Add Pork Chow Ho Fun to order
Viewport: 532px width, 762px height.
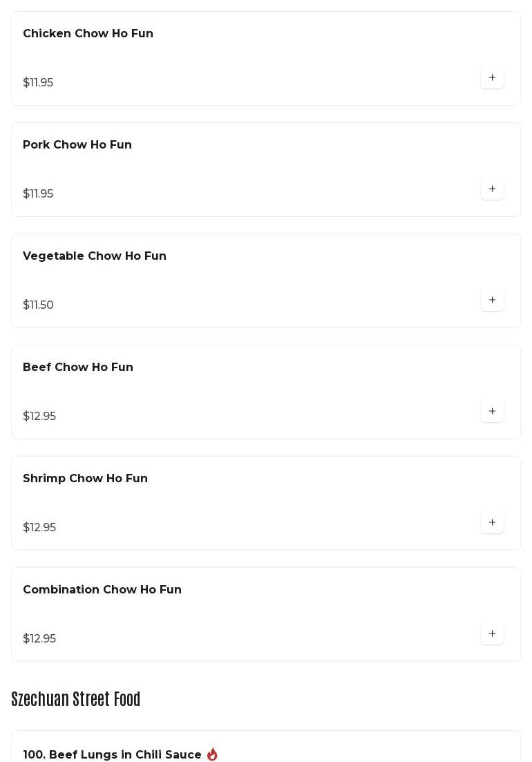[492, 189]
